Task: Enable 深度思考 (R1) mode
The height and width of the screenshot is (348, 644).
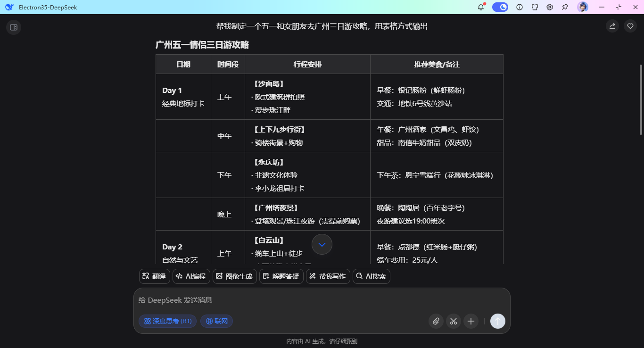Action: pyautogui.click(x=167, y=321)
